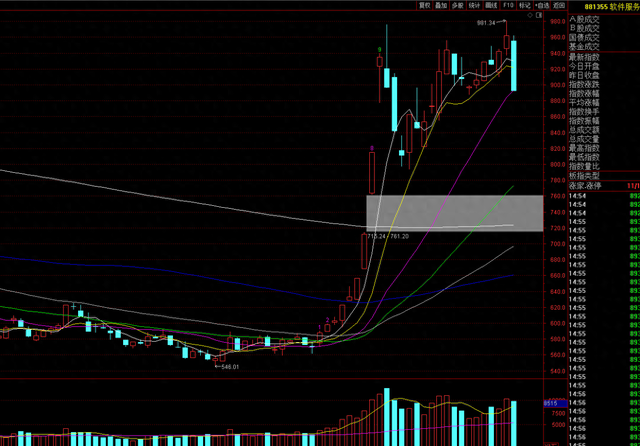This screenshot has width=640, height=446.
Task: Select the 多股 multi-stock view
Action: tap(458, 5)
